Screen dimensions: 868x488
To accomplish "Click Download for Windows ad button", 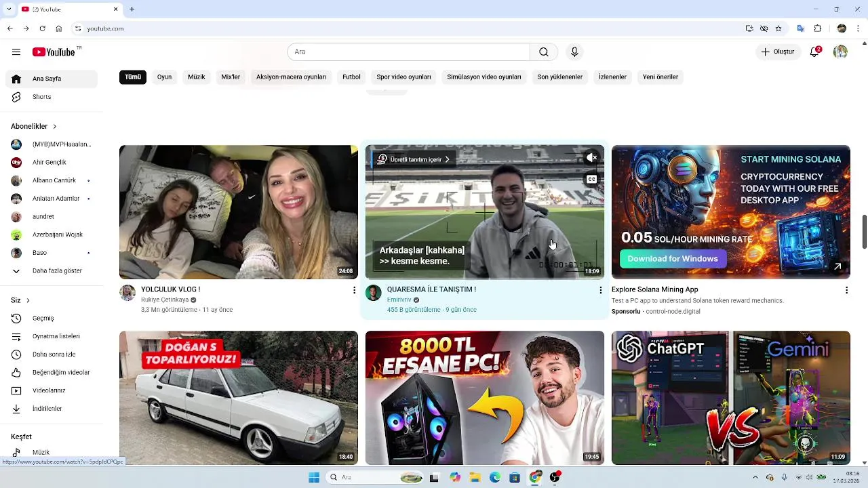I will [x=673, y=259].
